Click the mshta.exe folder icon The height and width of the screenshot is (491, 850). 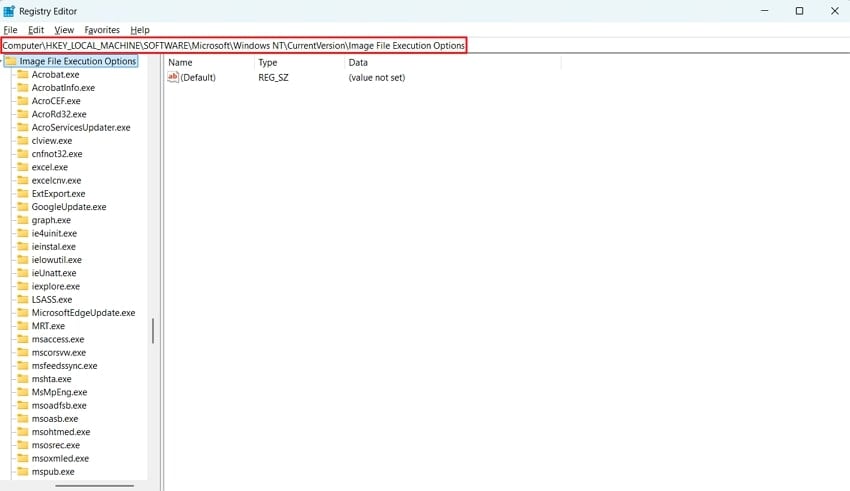coord(23,379)
